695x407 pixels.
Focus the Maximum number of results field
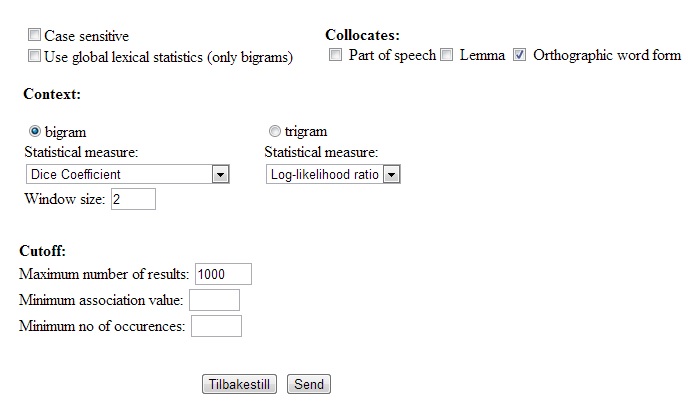[223, 274]
